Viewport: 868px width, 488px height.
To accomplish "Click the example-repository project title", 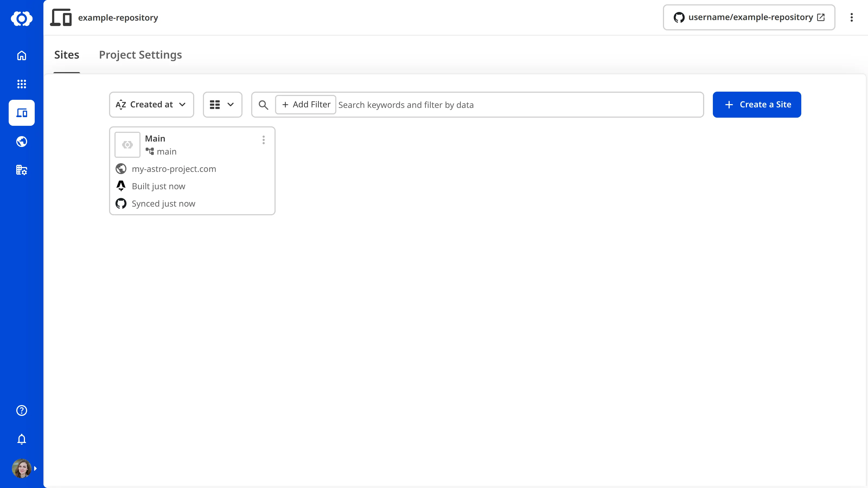I will coord(118,18).
